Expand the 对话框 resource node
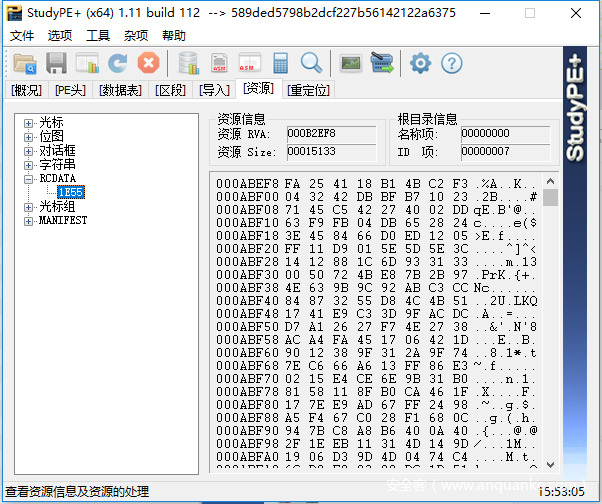The height and width of the screenshot is (504, 602). [29, 150]
